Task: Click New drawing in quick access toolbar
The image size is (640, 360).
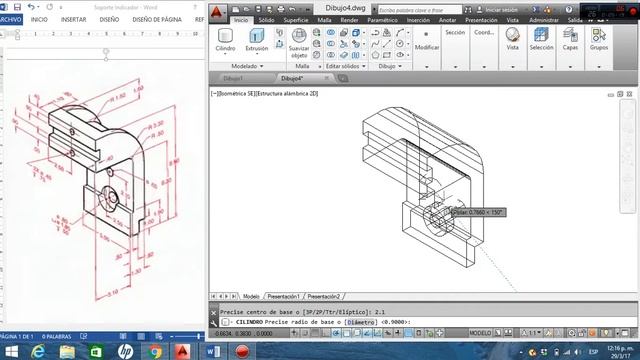Action: point(236,9)
